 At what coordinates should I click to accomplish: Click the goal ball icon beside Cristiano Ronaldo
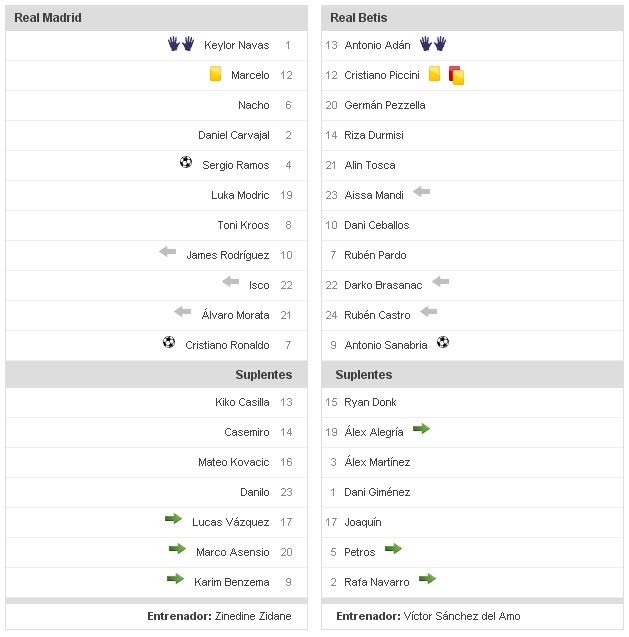click(169, 342)
